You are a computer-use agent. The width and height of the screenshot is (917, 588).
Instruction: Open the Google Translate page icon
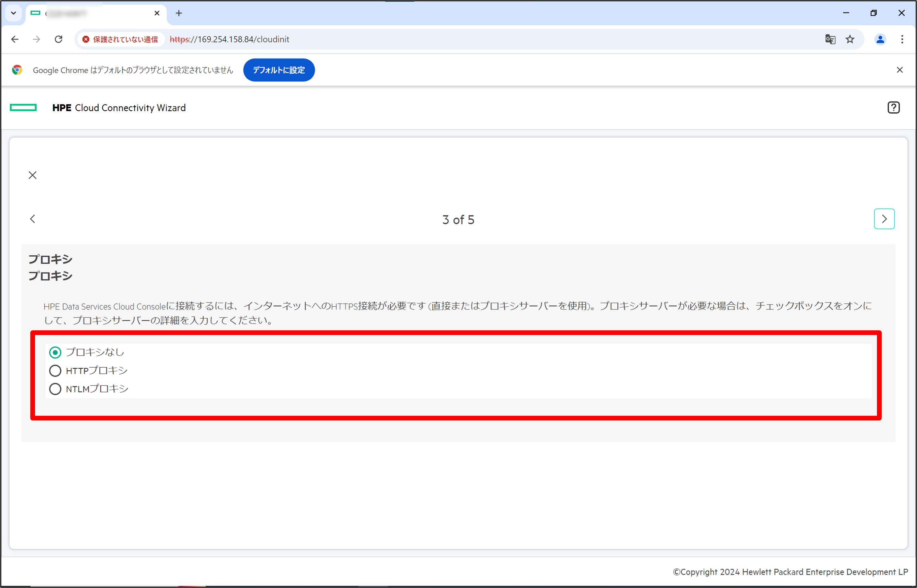coord(830,39)
